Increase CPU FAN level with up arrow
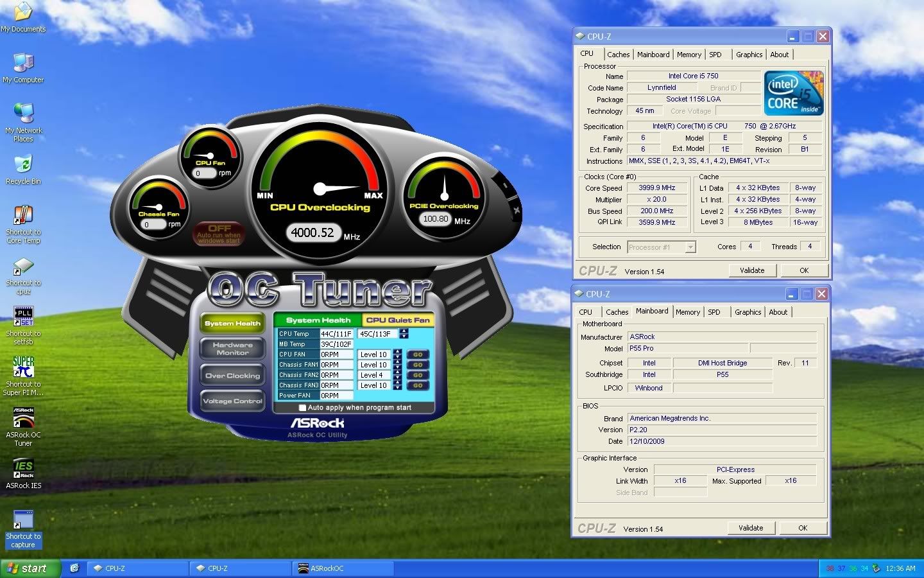The height and width of the screenshot is (578, 924). [398, 352]
